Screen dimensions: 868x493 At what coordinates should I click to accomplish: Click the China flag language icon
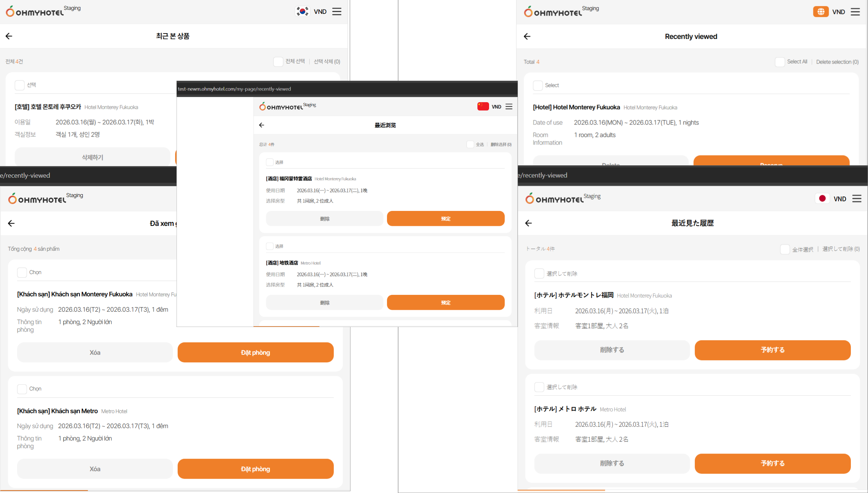click(x=483, y=107)
